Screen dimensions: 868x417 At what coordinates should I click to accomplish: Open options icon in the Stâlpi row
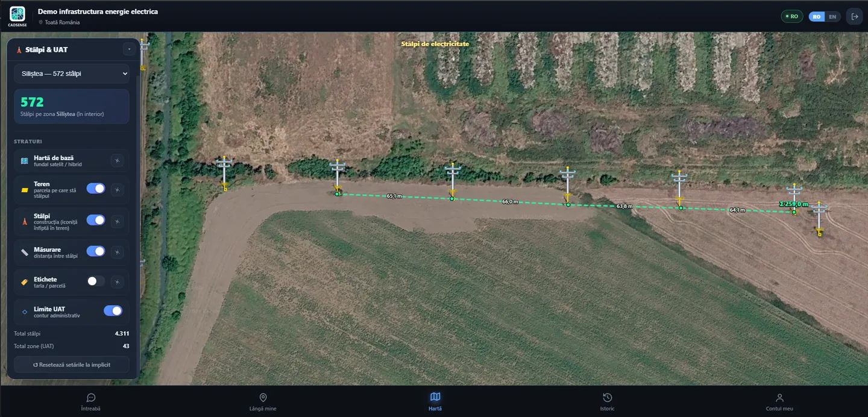click(118, 221)
